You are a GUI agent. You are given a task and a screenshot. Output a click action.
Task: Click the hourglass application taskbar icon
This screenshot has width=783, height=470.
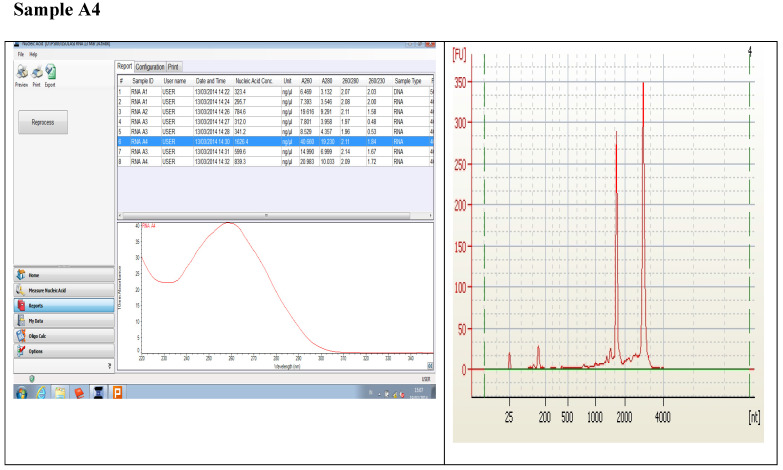pyautogui.click(x=98, y=393)
